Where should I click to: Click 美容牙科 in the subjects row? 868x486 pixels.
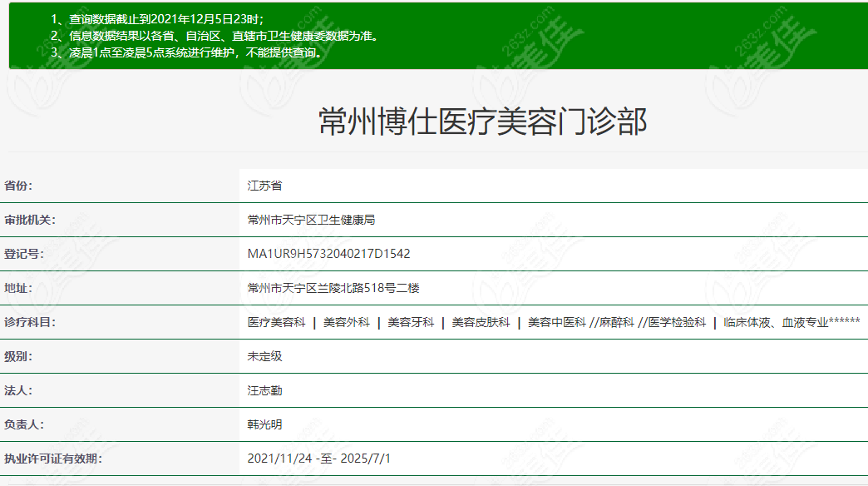(x=411, y=323)
